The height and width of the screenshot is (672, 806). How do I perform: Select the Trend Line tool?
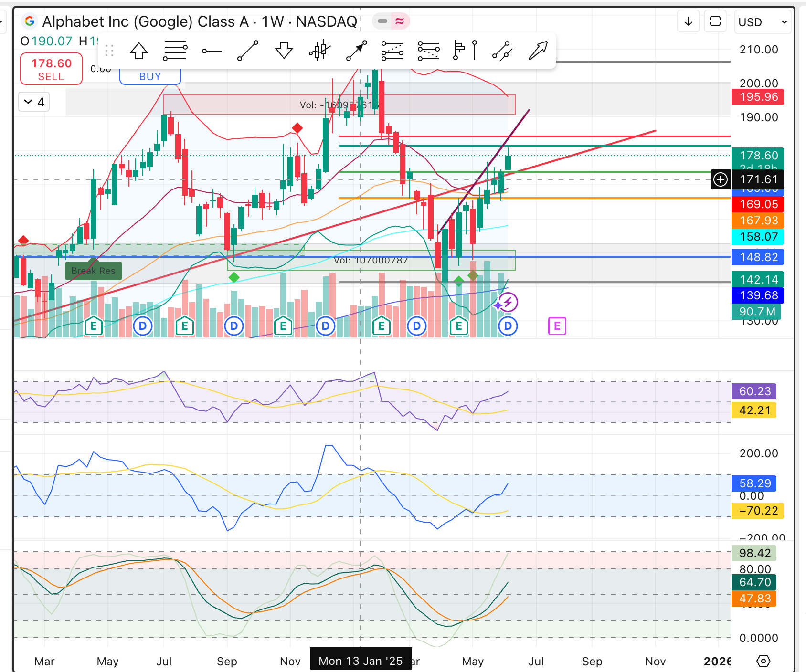point(248,51)
